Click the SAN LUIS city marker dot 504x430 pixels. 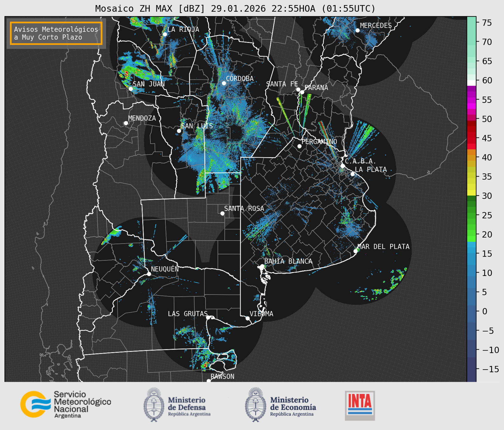click(x=179, y=131)
